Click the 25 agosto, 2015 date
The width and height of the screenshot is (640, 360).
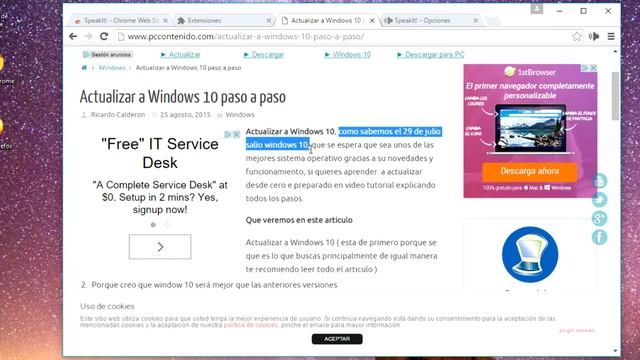coord(185,115)
